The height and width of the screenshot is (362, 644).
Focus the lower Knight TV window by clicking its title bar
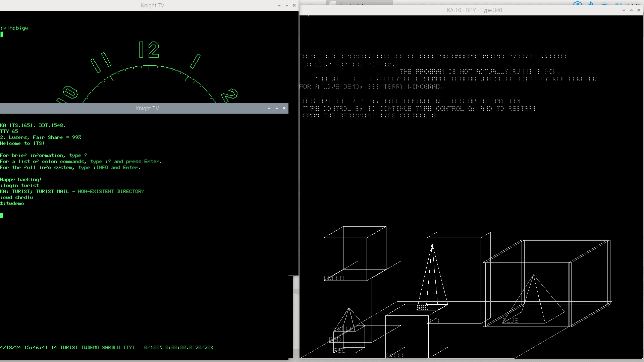pos(147,108)
